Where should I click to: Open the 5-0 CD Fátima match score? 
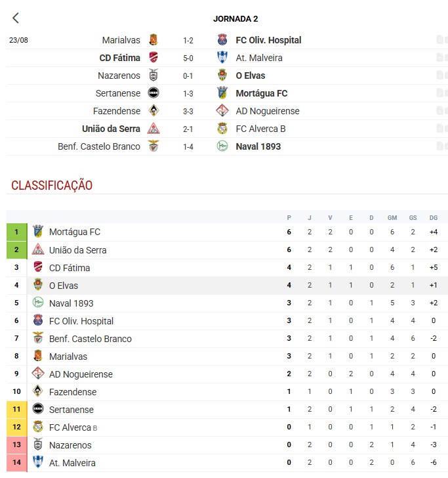point(188,58)
